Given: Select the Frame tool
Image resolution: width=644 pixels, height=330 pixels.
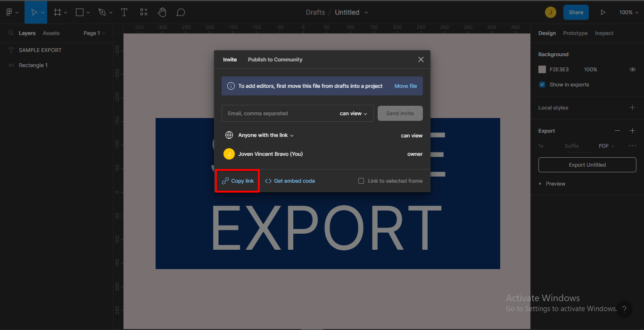Looking at the screenshot, I should tap(58, 12).
